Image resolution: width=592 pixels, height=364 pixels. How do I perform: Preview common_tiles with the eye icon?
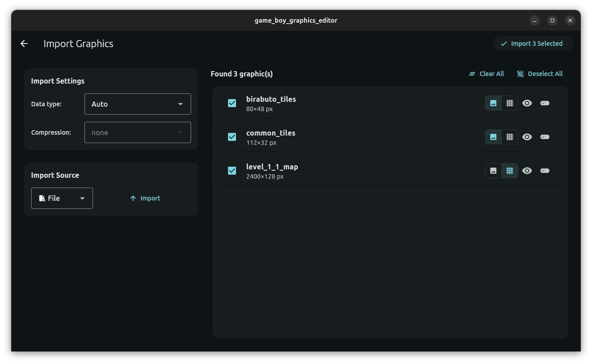point(527,137)
